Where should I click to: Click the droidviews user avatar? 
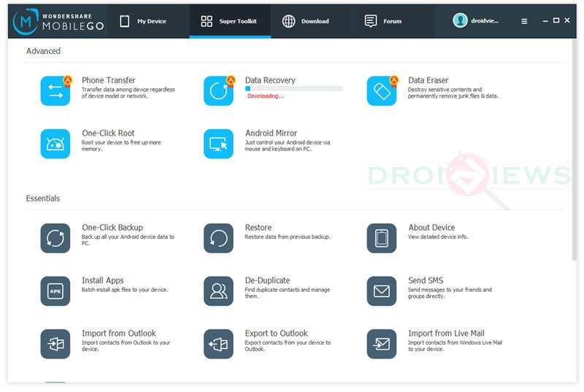click(x=460, y=20)
